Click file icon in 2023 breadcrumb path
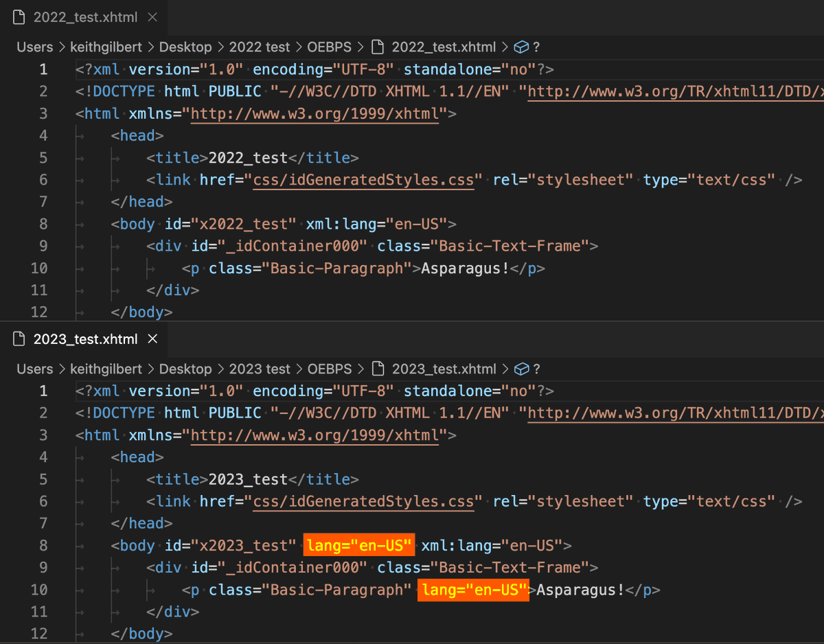This screenshot has height=644, width=824. tap(377, 369)
